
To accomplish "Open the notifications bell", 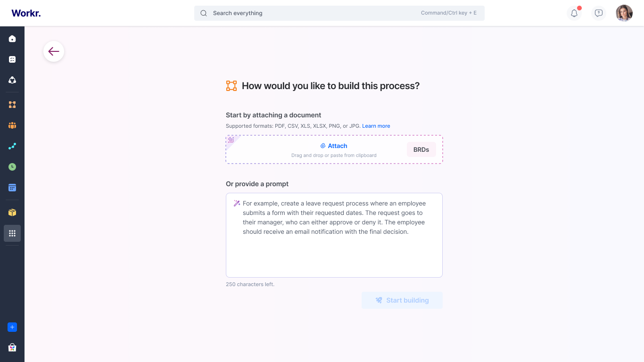I will [x=574, y=13].
